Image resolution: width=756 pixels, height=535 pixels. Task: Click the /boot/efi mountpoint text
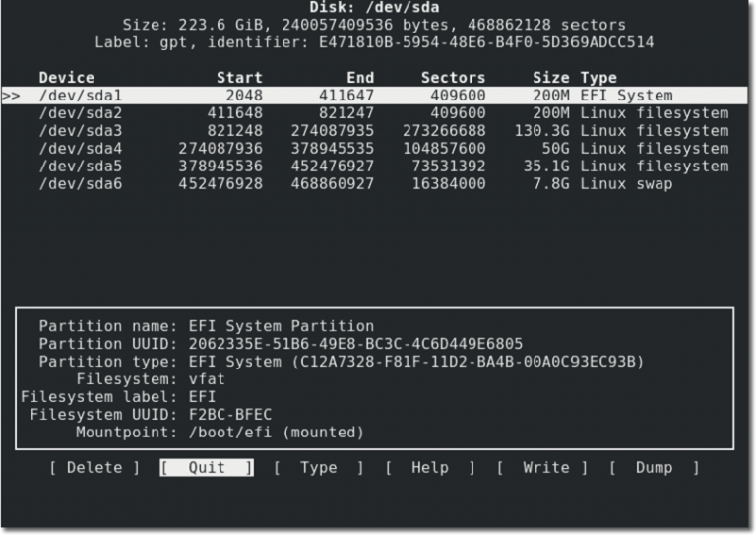tap(230, 433)
